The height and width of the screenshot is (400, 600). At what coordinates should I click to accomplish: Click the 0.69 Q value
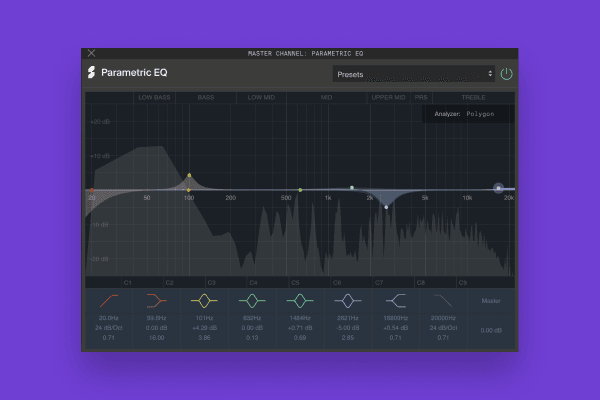click(x=300, y=338)
